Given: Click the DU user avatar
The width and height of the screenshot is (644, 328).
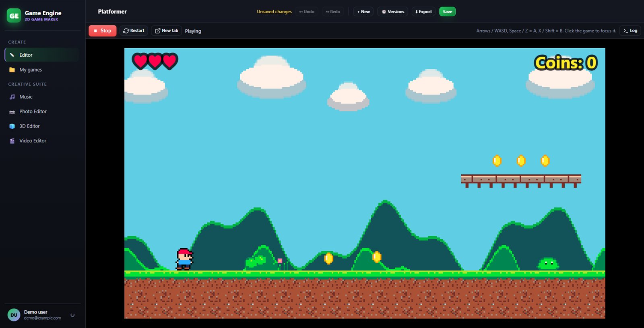Looking at the screenshot, I should 14,315.
